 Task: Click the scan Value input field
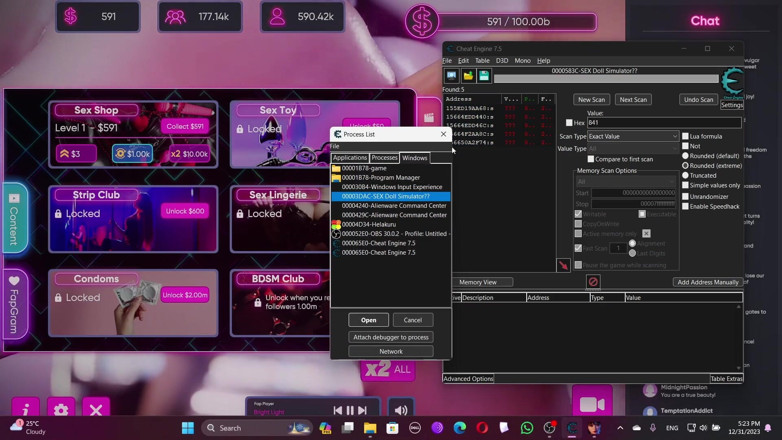point(664,123)
